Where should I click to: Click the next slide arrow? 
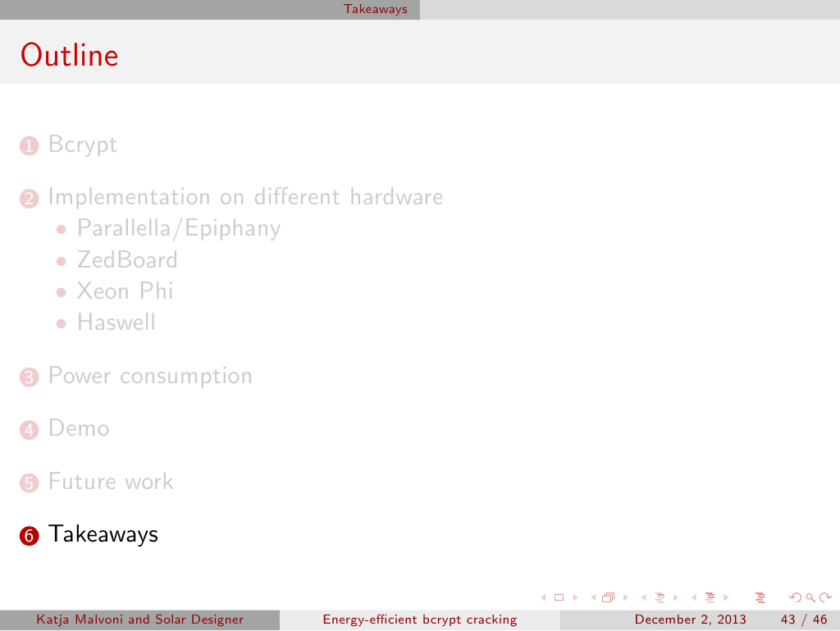click(x=573, y=597)
